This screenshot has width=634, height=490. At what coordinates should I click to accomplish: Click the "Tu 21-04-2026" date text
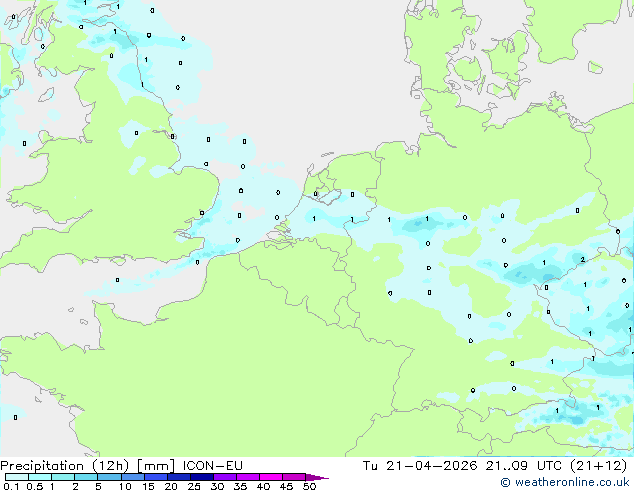[x=420, y=465]
